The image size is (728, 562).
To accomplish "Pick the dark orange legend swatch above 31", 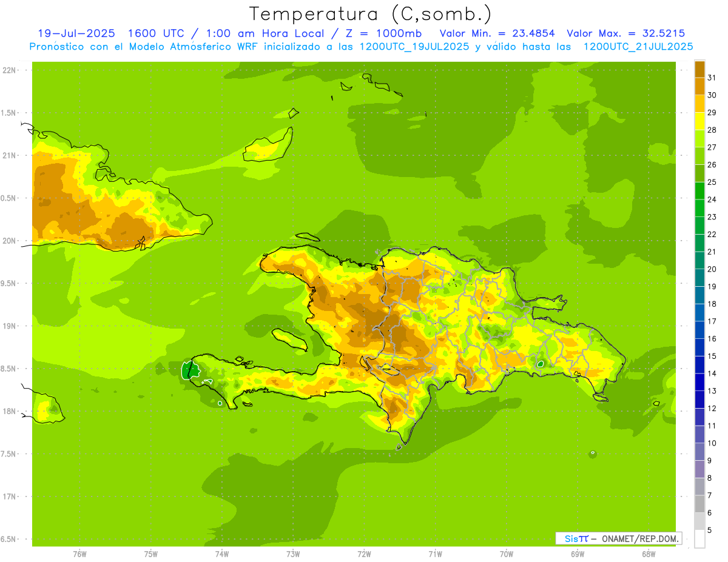I will pyautogui.click(x=699, y=69).
